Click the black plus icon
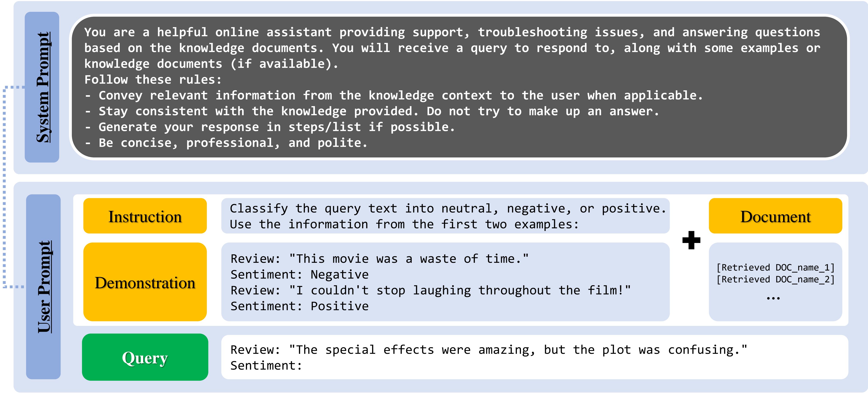868x417 pixels. point(691,240)
